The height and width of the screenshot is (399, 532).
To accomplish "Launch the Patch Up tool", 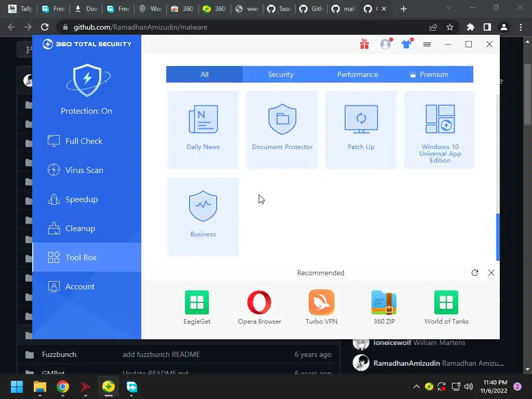I will click(361, 129).
